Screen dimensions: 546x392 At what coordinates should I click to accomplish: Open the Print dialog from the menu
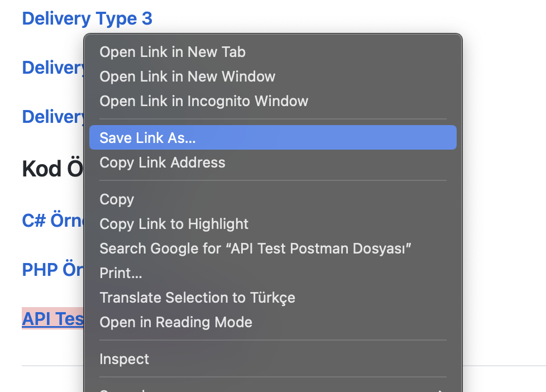tap(121, 273)
